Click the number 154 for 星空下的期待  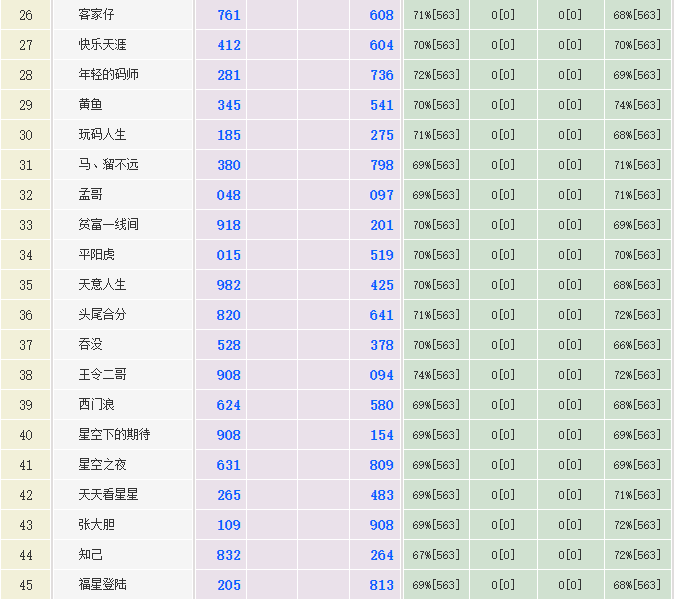click(381, 435)
